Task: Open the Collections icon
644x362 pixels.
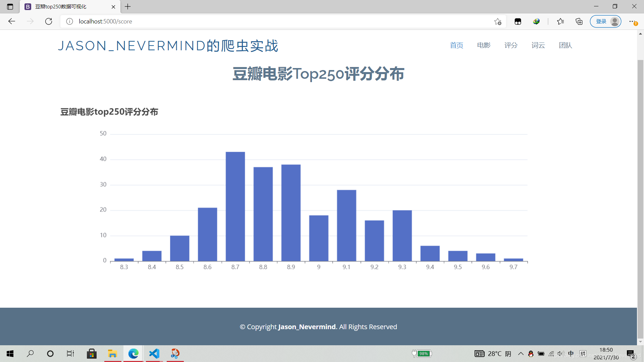Action: pos(579,21)
